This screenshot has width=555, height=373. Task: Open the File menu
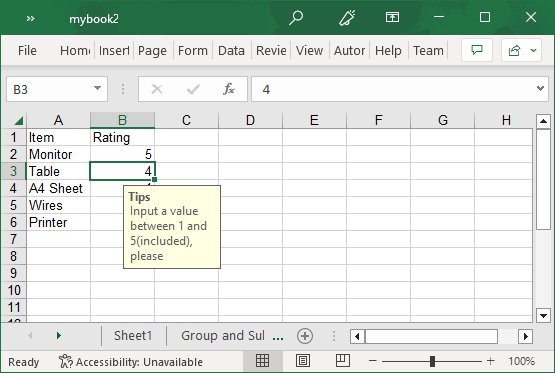pos(27,51)
